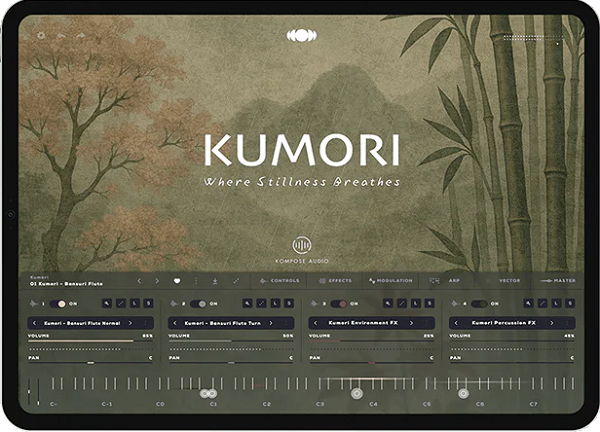Toggle layer 1 on/off switch

point(58,304)
